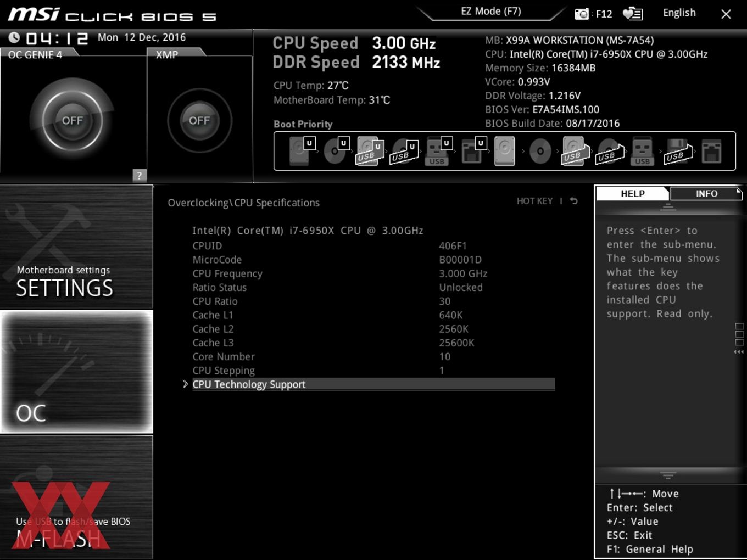Open the Motherboard SETTINGS section
The width and height of the screenshot is (747, 560).
click(x=76, y=247)
